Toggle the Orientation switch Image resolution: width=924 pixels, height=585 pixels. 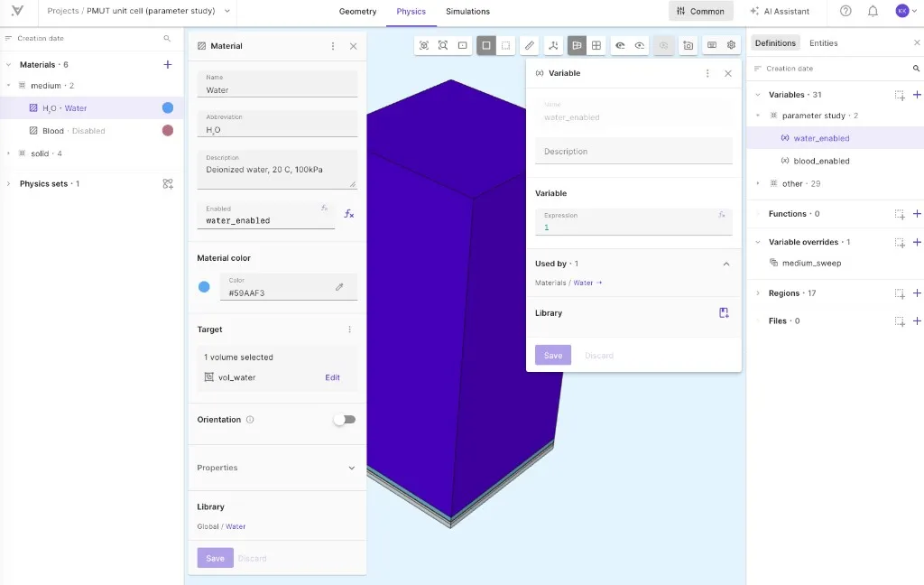(x=345, y=420)
